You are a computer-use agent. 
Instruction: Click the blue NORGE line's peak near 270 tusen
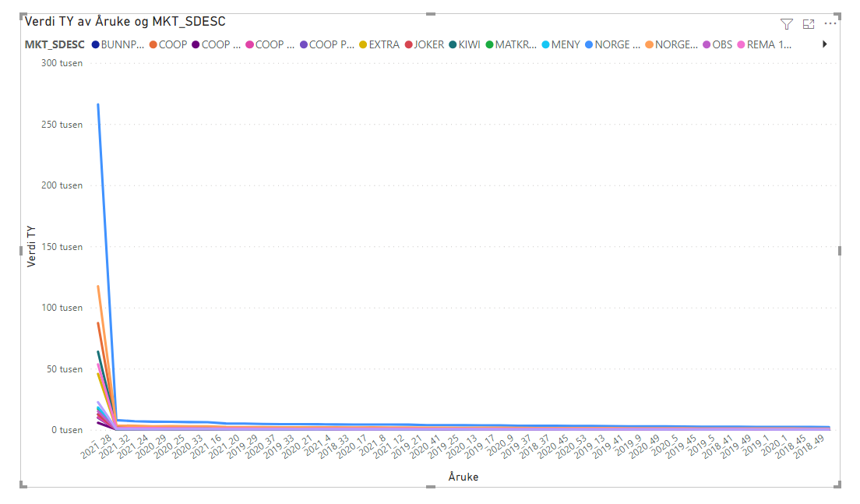point(98,104)
